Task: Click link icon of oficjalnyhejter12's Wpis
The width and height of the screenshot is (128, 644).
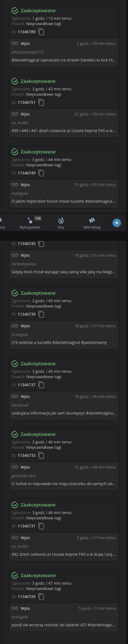Action: [15, 44]
